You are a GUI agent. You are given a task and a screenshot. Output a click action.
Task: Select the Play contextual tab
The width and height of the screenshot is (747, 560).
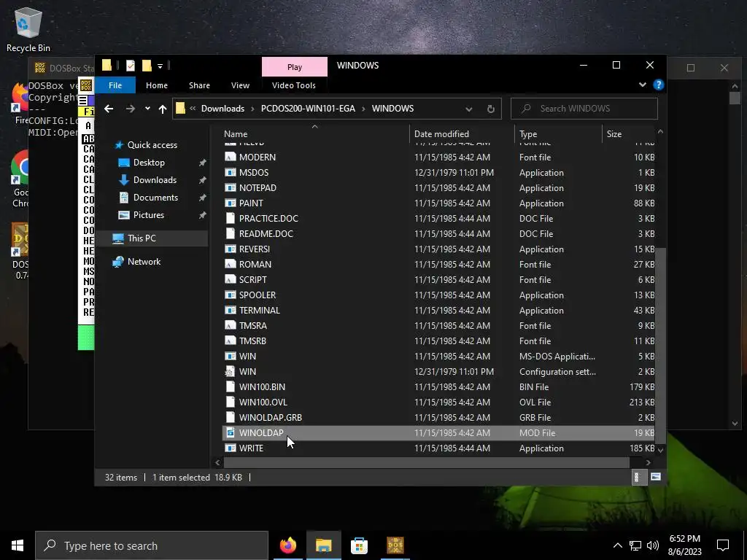(x=295, y=67)
